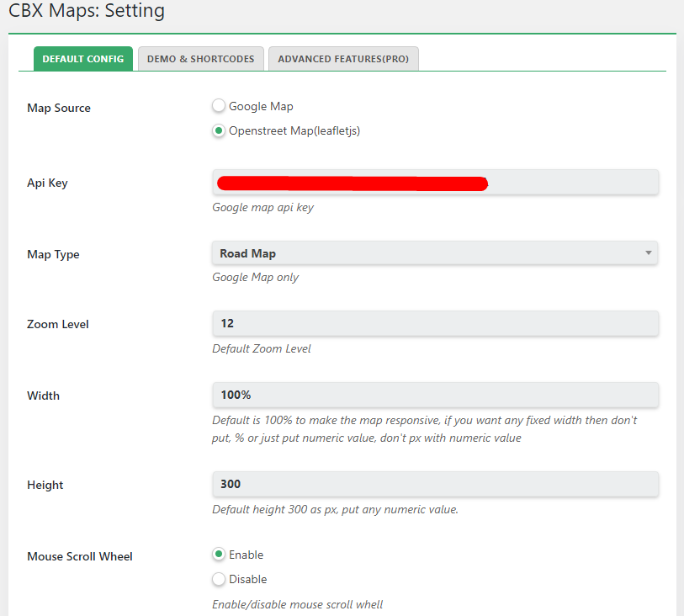Choose Disable for Mouse Scroll Wheel
This screenshot has height=616, width=684.
(x=219, y=579)
